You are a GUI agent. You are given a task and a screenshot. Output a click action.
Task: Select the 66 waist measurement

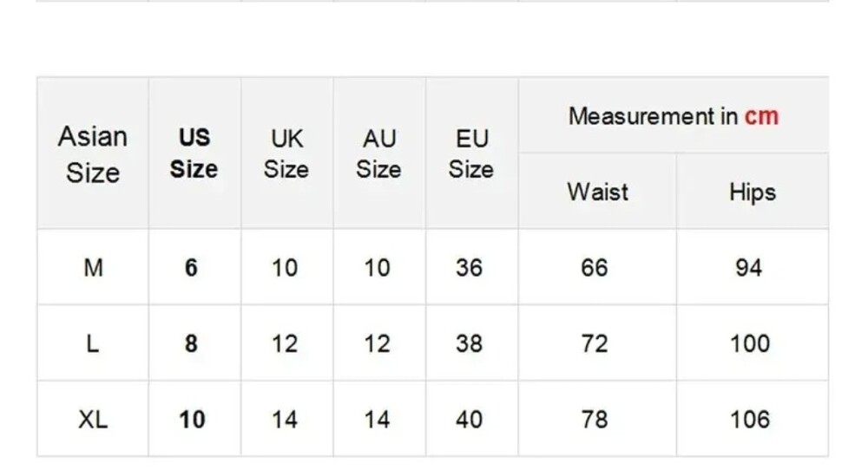click(x=595, y=268)
